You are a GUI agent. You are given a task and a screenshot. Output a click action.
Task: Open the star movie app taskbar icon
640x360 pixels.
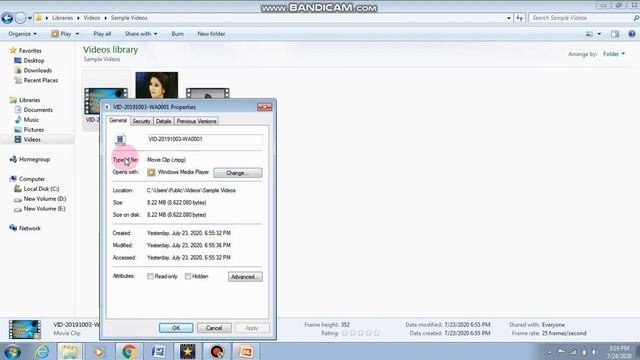coord(187,351)
